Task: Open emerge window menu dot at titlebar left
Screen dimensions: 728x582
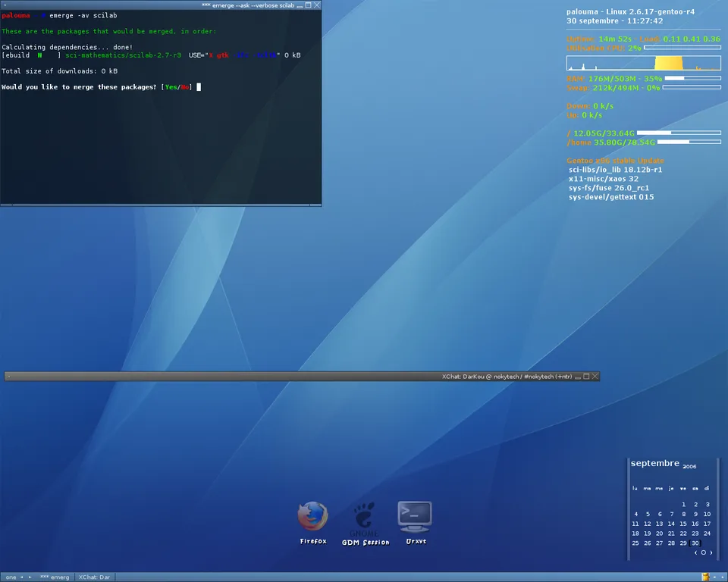Action: [5, 5]
